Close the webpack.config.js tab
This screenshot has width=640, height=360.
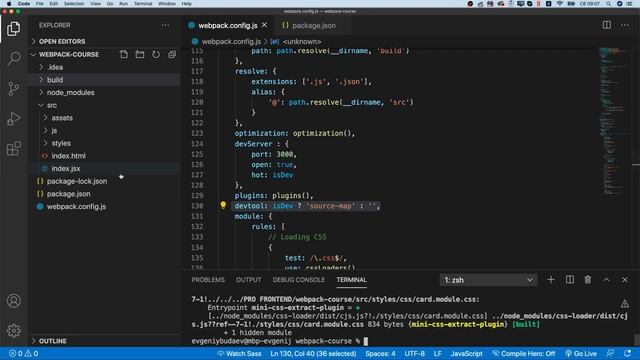click(264, 25)
